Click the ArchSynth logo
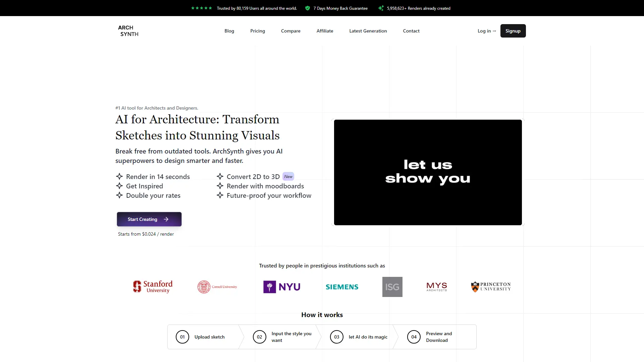This screenshot has width=644, height=362. click(x=128, y=31)
